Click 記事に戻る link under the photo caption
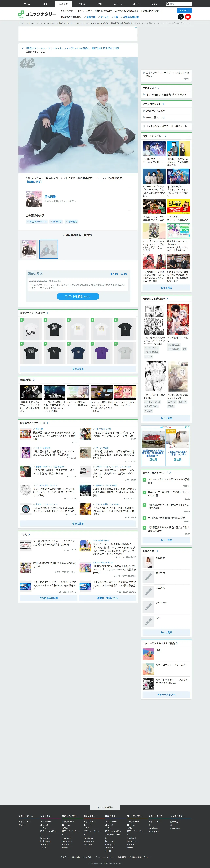The image size is (210, 868). pos(34,182)
